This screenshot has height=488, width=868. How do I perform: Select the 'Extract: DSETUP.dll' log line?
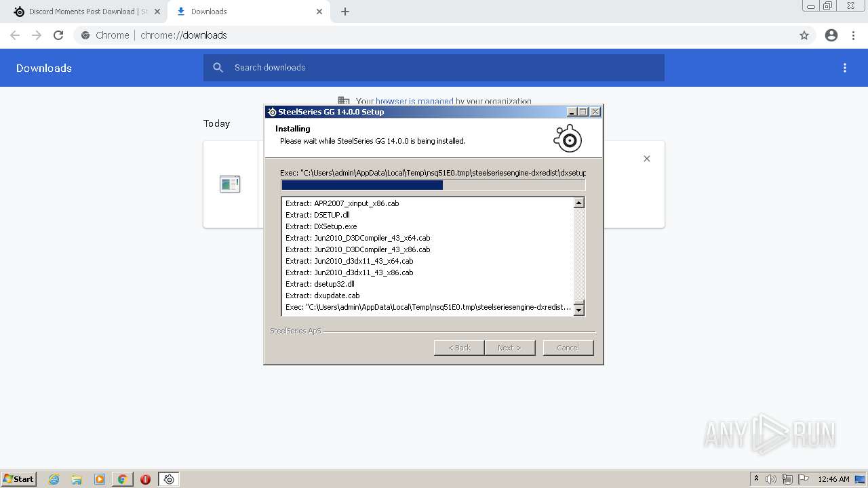pyautogui.click(x=317, y=215)
